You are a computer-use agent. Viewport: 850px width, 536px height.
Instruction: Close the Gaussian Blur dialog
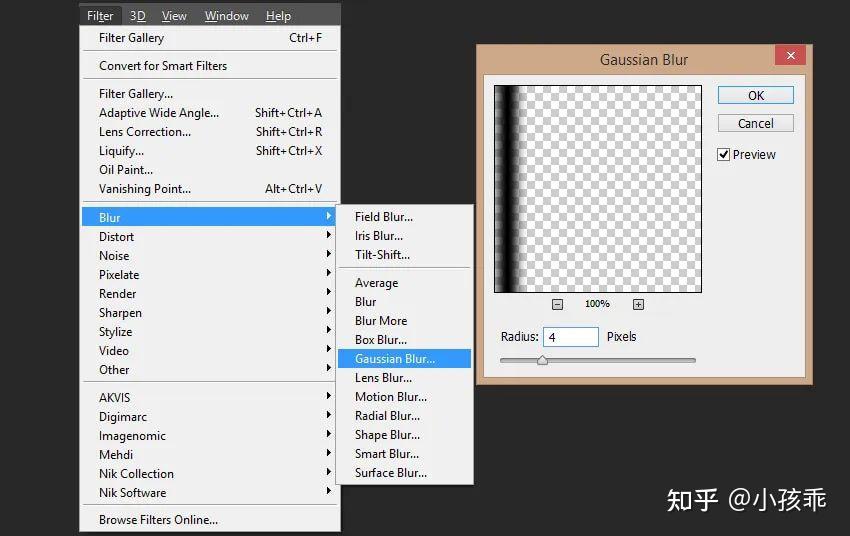pos(790,55)
